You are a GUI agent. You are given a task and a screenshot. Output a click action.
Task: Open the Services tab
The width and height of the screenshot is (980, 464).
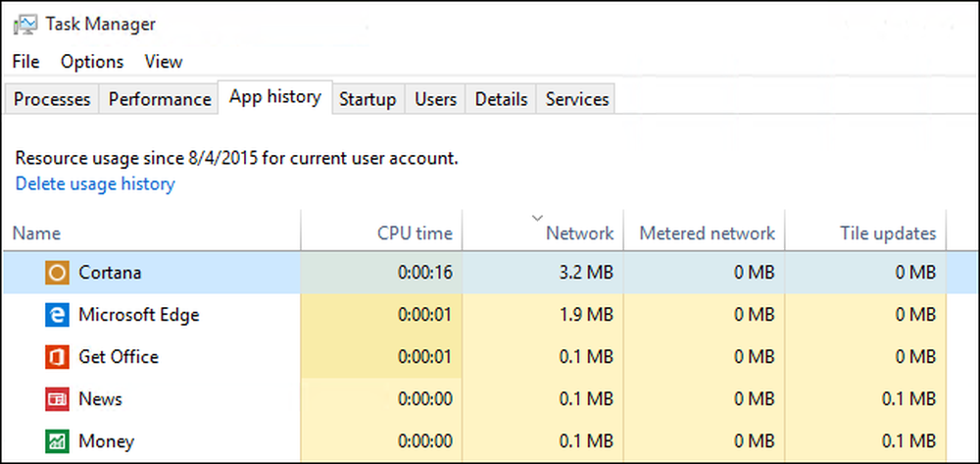click(577, 99)
